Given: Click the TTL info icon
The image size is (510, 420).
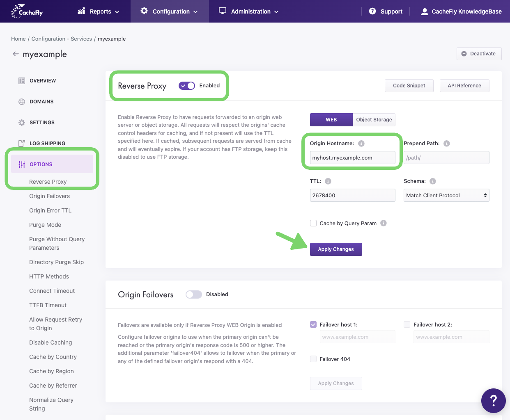Looking at the screenshot, I should [328, 181].
